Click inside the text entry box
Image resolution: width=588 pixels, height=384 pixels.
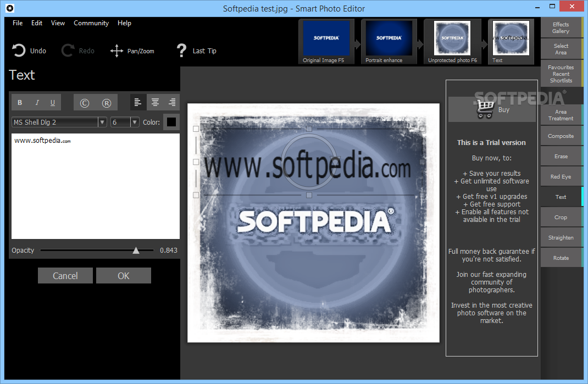click(x=96, y=186)
